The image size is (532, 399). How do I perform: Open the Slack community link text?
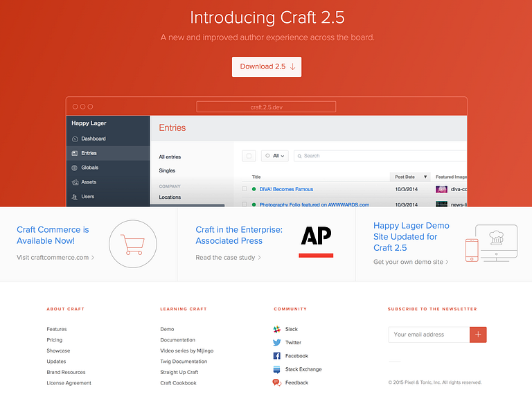tap(291, 329)
